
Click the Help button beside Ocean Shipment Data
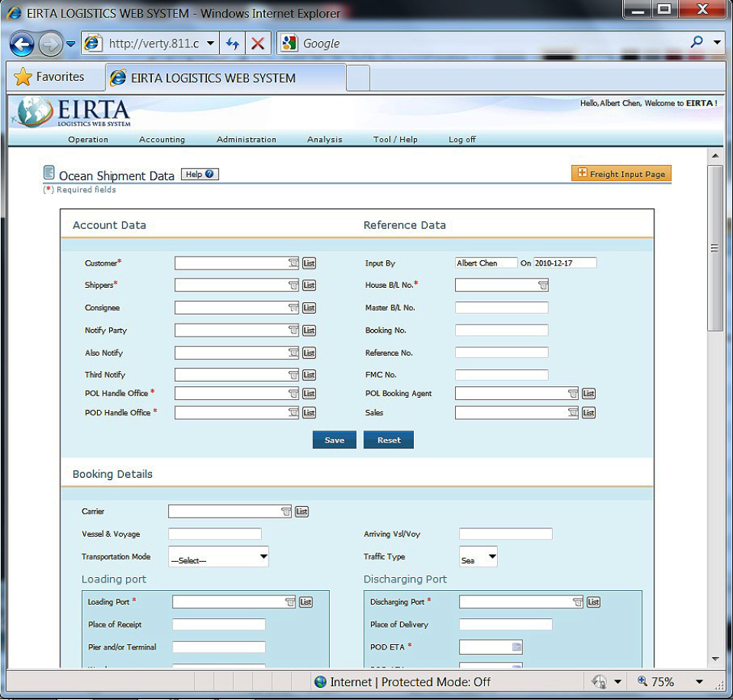click(199, 174)
